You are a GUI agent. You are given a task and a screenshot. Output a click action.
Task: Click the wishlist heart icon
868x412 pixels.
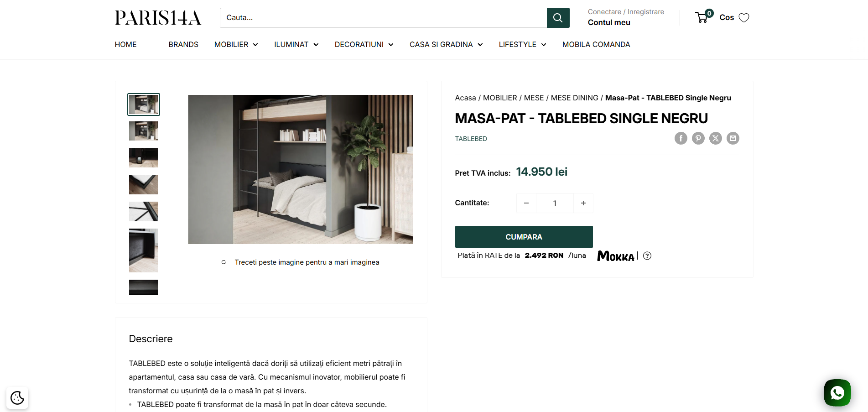[x=744, y=18]
